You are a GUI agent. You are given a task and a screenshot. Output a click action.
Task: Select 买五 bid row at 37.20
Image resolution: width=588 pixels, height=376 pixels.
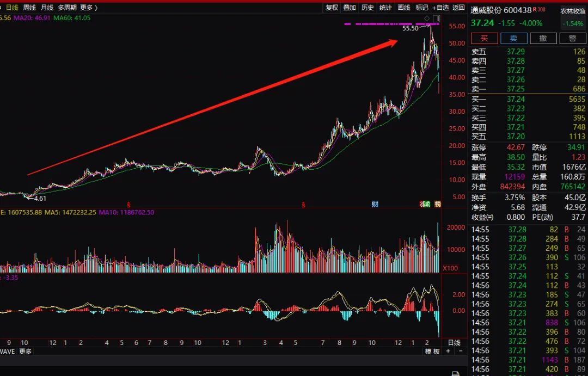[528, 137]
